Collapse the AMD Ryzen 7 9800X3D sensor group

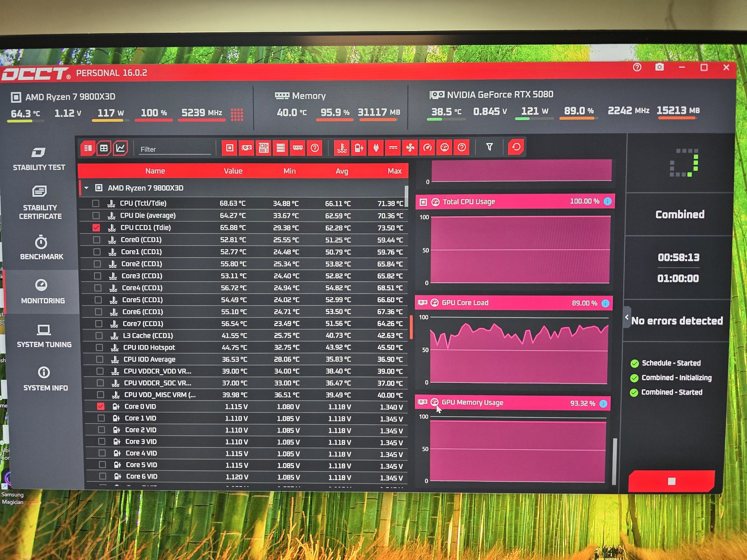tap(86, 188)
